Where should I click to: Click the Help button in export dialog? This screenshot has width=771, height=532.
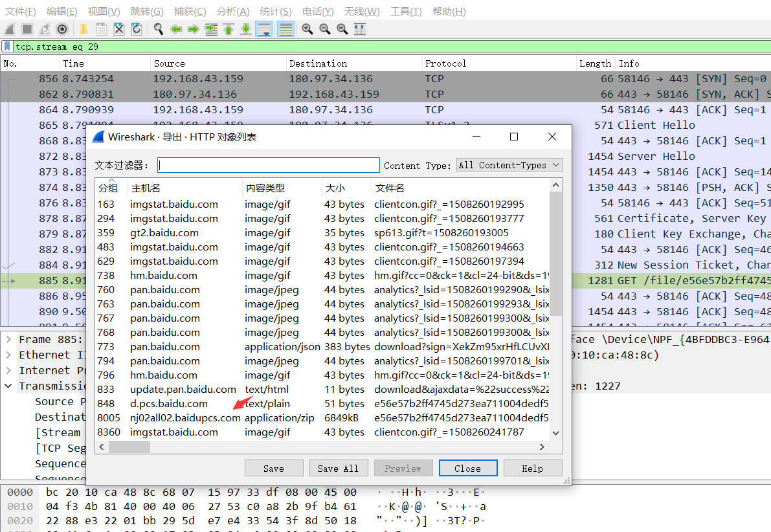(533, 469)
